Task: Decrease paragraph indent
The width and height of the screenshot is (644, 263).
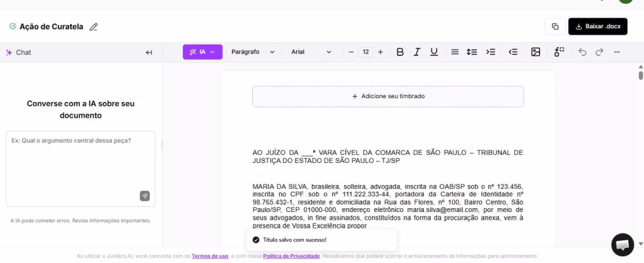Action: [513, 52]
